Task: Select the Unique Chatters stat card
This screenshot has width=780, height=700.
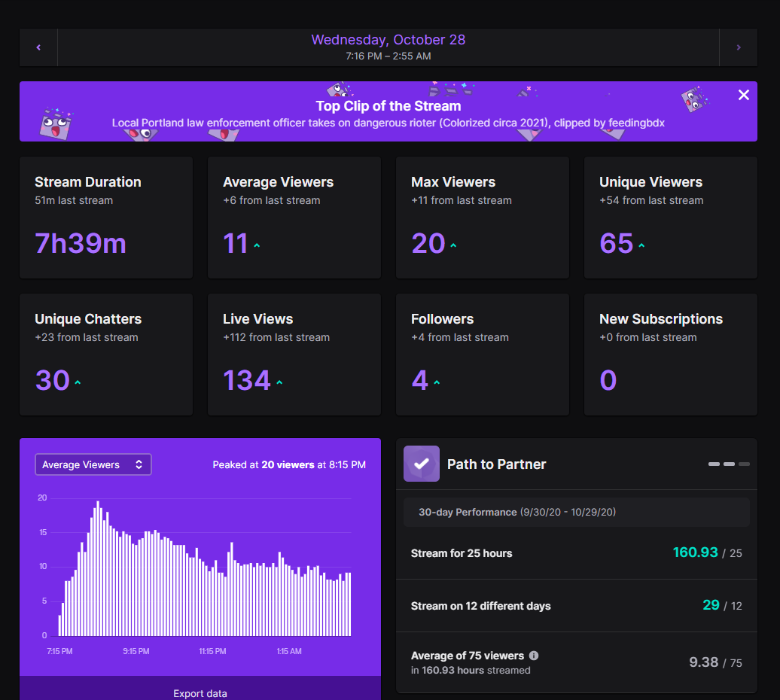Action: point(106,355)
